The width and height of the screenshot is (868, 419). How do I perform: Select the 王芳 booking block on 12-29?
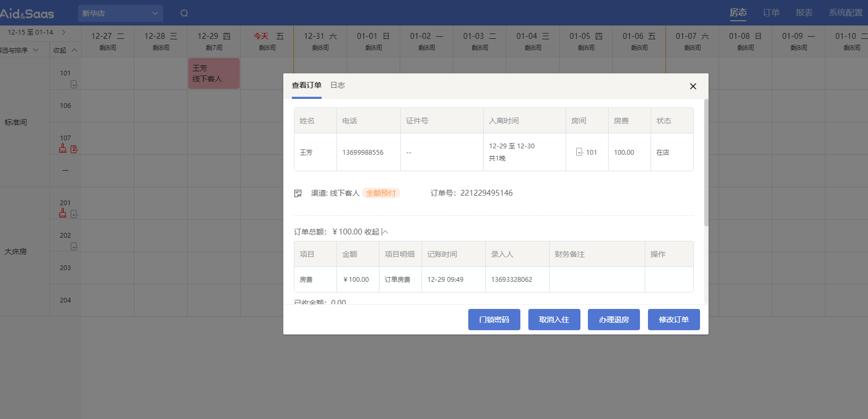click(x=214, y=73)
